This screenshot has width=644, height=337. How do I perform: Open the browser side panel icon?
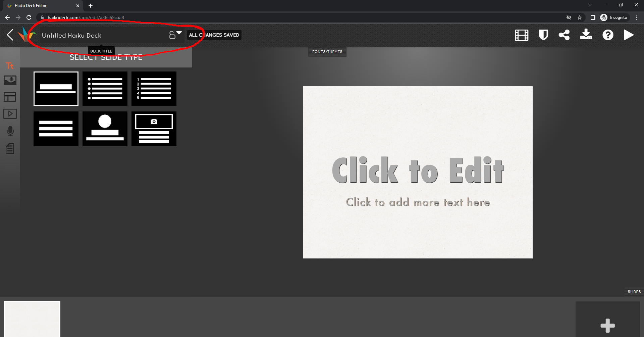coord(593,17)
